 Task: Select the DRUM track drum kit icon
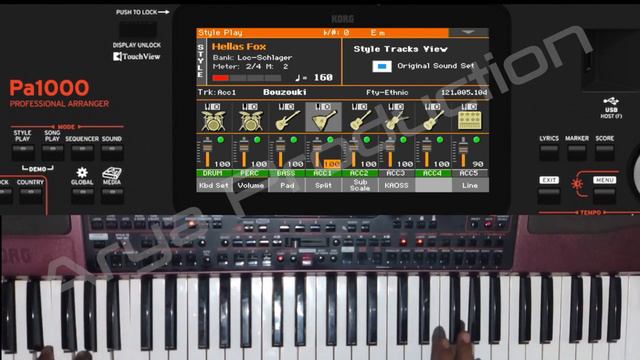point(213,120)
